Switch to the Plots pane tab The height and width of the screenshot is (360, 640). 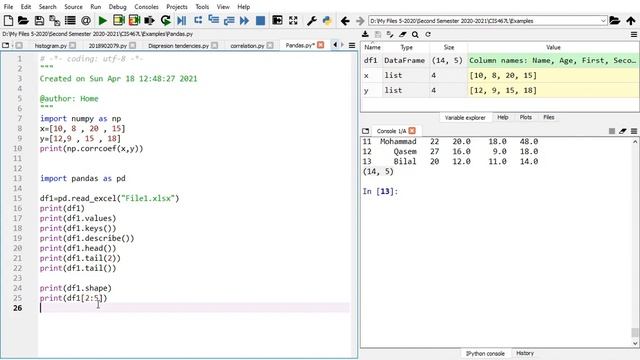click(x=525, y=117)
